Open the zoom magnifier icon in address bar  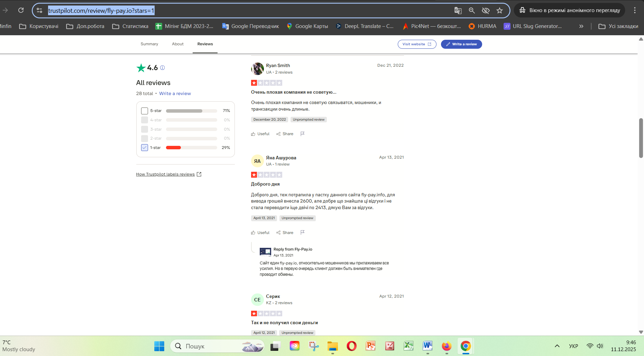472,10
